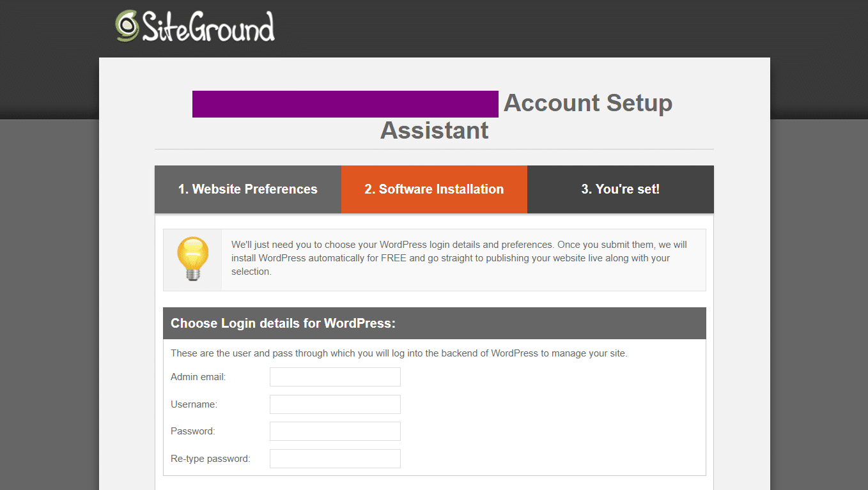Image resolution: width=868 pixels, height=490 pixels.
Task: Click the Username label text
Action: tap(194, 404)
